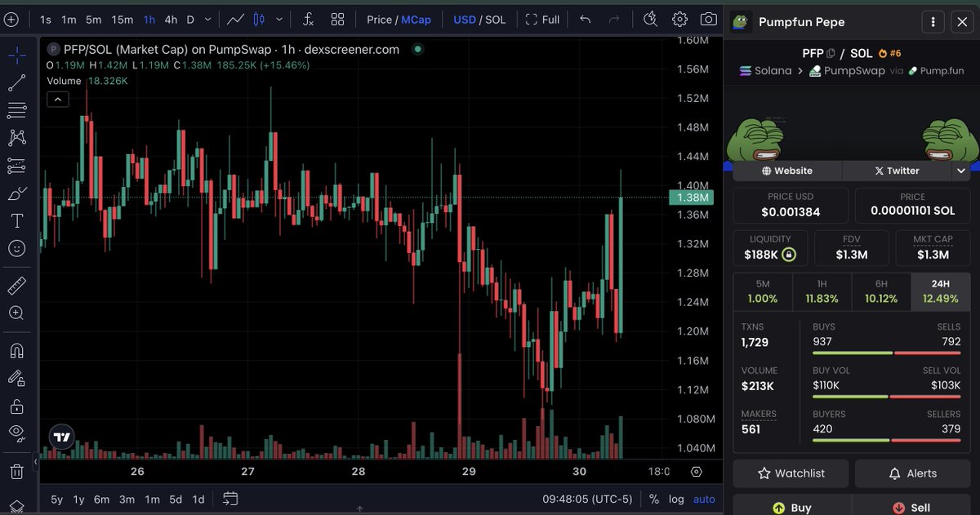Toggle percent scale mode
The width and height of the screenshot is (980, 515).
click(x=654, y=499)
